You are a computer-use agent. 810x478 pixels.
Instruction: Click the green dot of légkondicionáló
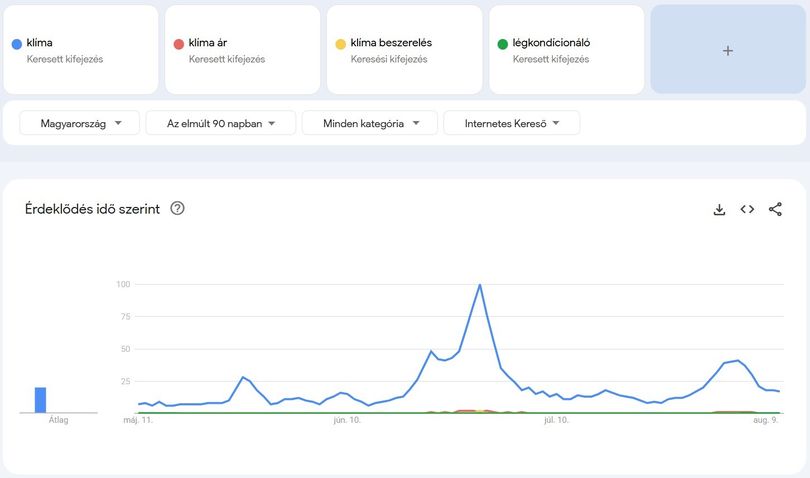(503, 44)
